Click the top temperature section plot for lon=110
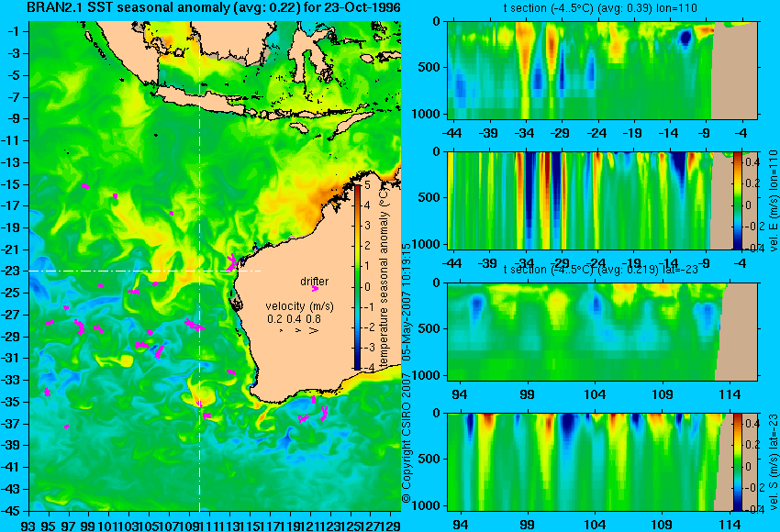780x532 pixels. tap(602, 70)
